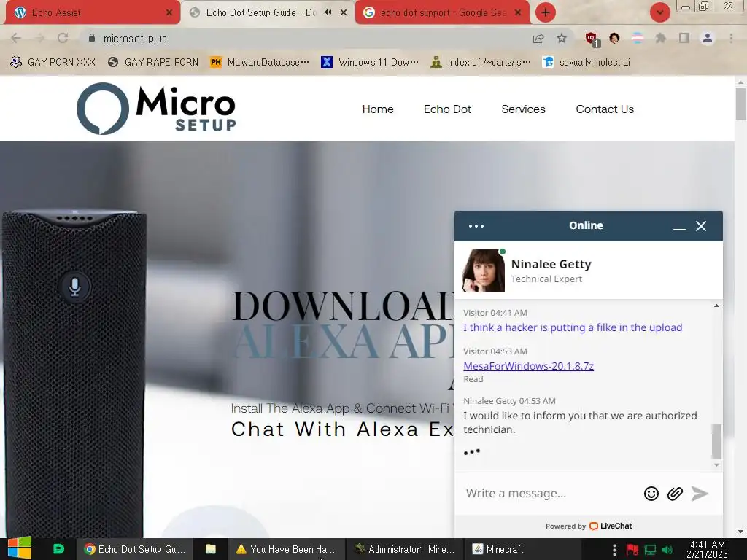Image resolution: width=747 pixels, height=560 pixels.
Task: Click the volume speaker tray icon
Action: pos(667,550)
